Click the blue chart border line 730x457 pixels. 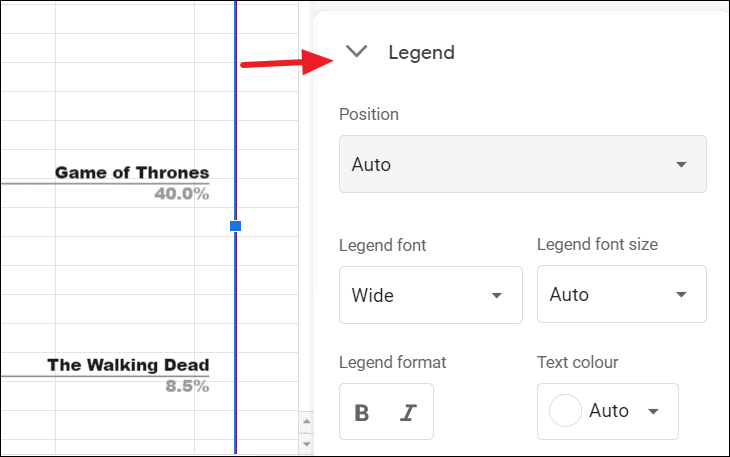click(x=236, y=116)
